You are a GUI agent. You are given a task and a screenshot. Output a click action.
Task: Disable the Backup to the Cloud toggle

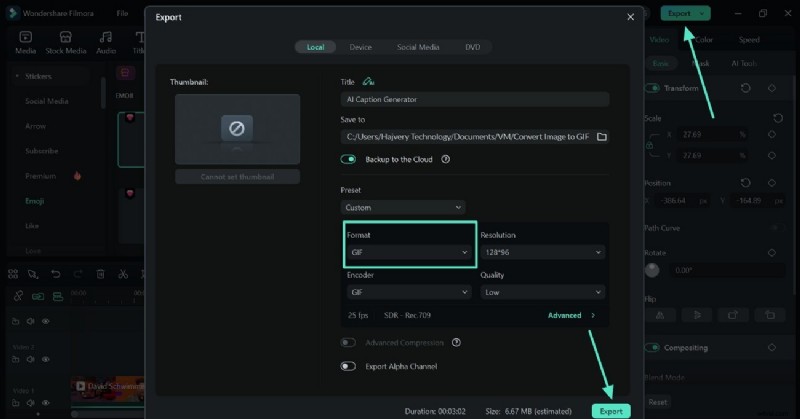click(349, 159)
